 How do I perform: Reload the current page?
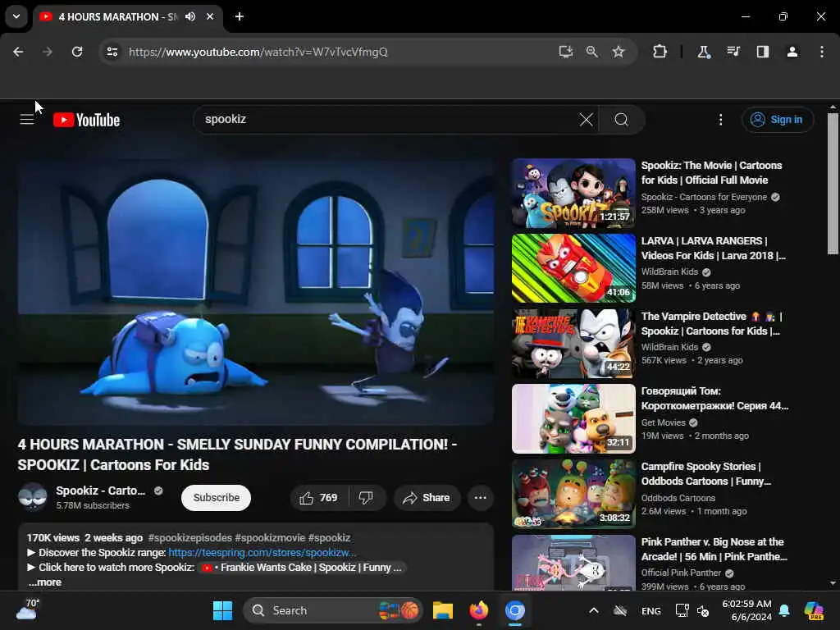point(77,52)
